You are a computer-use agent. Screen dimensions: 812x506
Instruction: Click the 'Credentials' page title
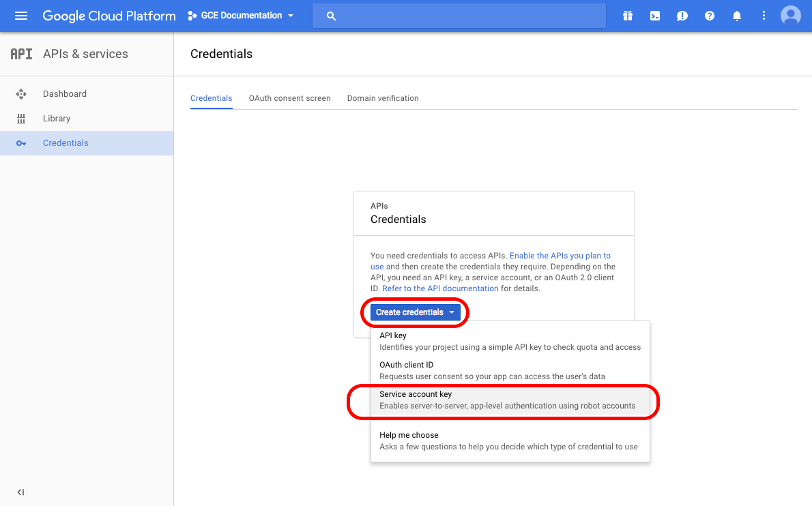[x=222, y=54]
